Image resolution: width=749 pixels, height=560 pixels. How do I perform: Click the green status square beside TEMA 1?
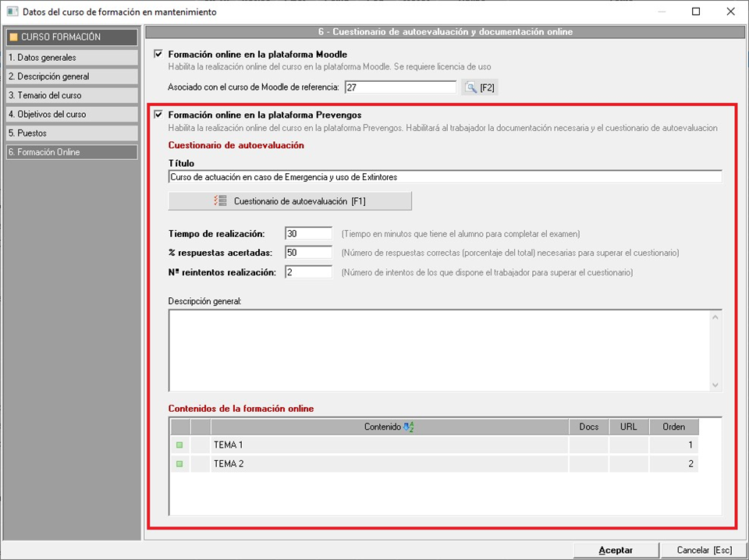[179, 445]
